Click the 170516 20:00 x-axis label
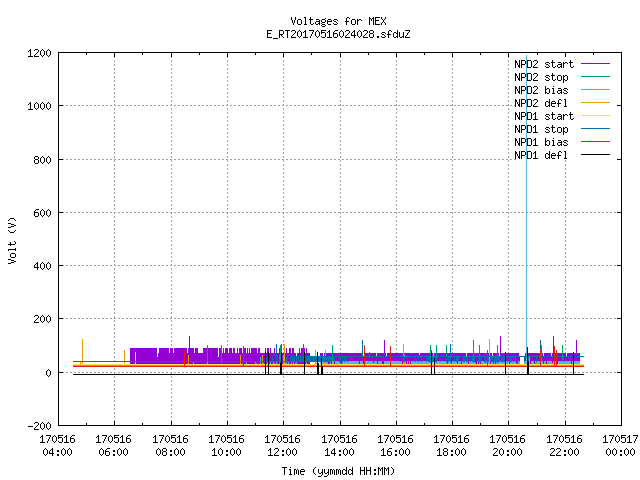The image size is (640, 480). coord(507,446)
